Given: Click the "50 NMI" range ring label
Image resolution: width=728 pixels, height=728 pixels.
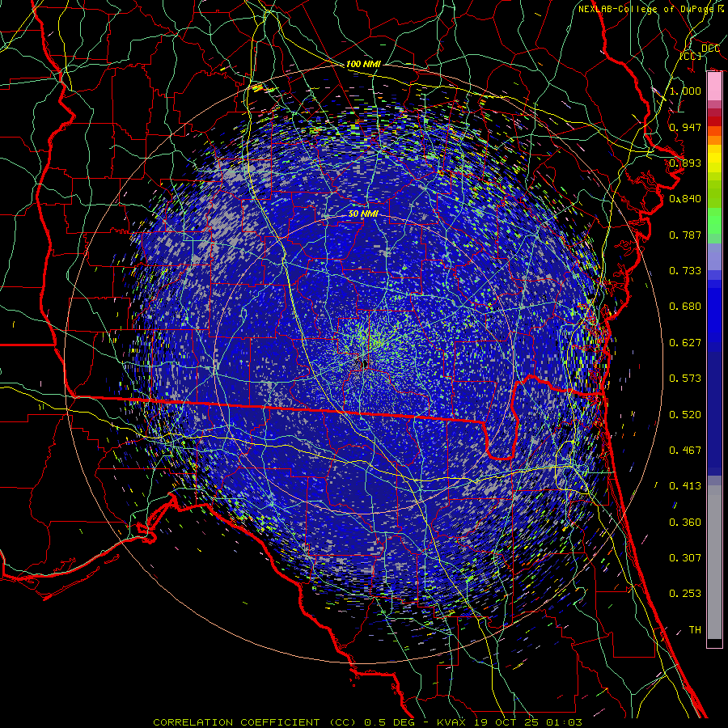Looking at the screenshot, I should tap(363, 214).
